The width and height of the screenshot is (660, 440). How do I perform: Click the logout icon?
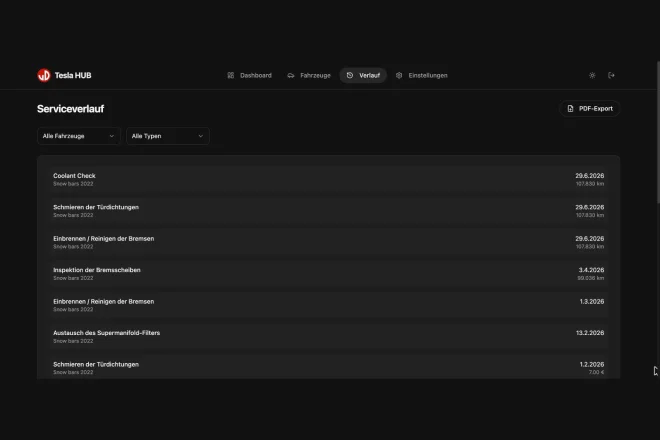coord(612,75)
